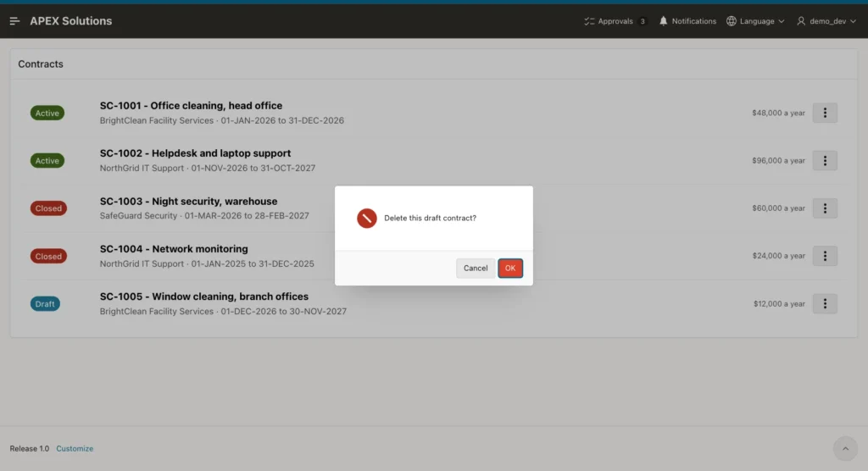Confirm deletion with the OK button

pyautogui.click(x=510, y=268)
